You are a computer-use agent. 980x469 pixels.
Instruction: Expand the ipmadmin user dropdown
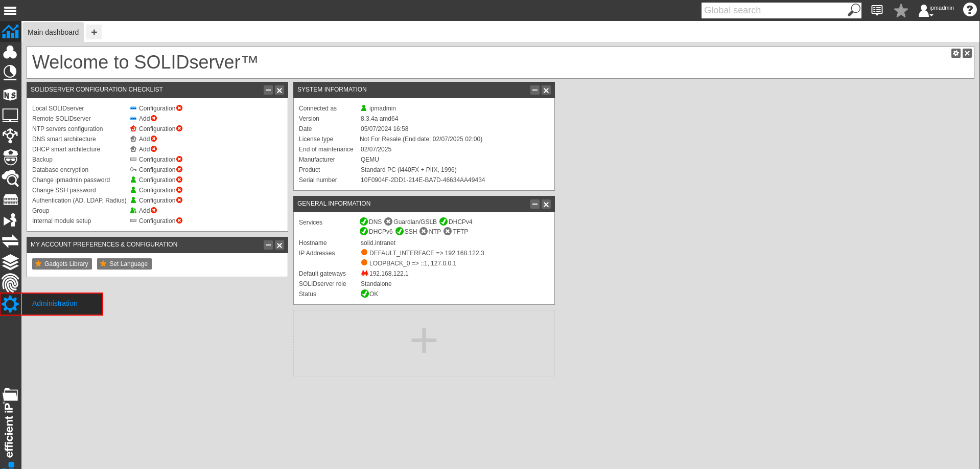(x=935, y=10)
